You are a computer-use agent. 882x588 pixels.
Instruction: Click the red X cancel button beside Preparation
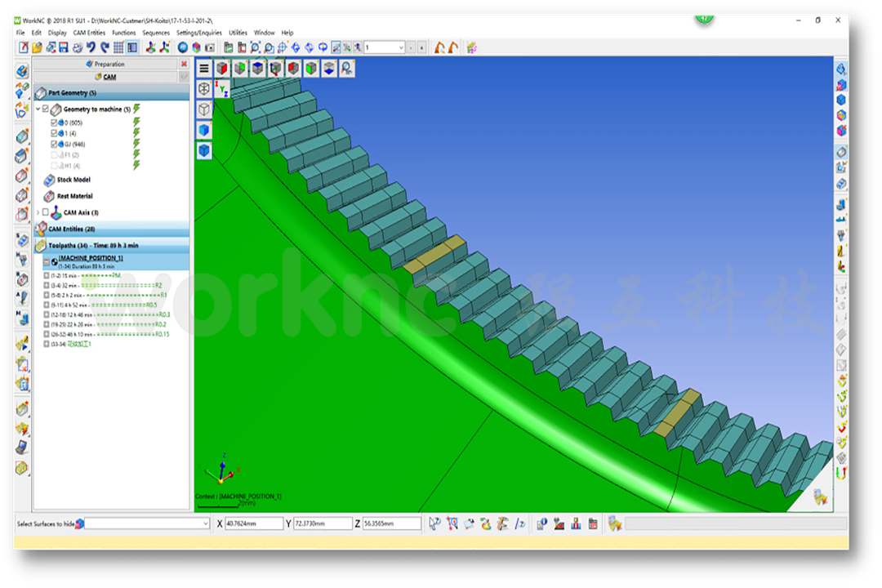pos(184,65)
